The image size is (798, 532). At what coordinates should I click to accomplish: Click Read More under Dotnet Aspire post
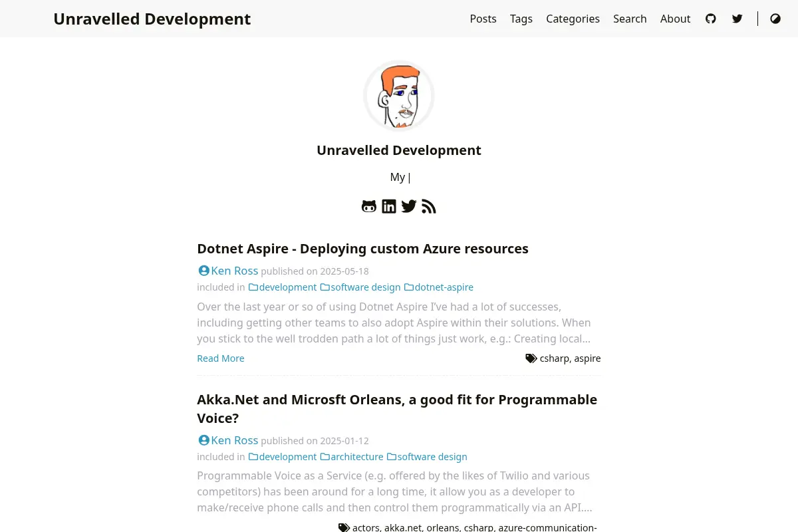pyautogui.click(x=221, y=358)
